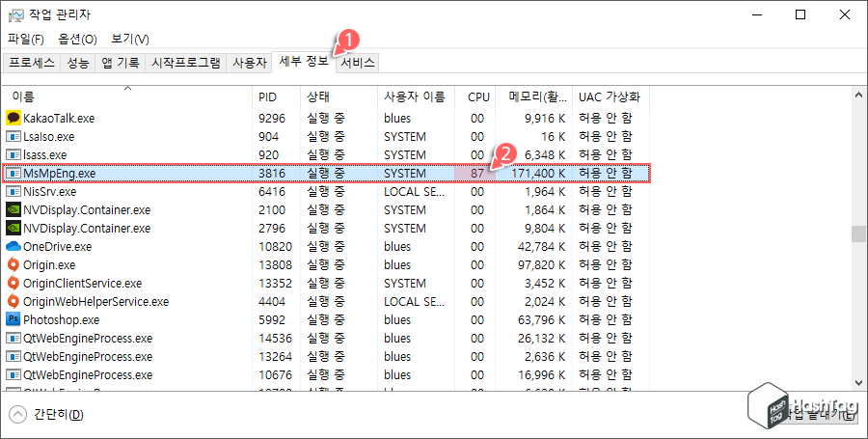Switch to the 앱 기록 tab

(x=121, y=63)
